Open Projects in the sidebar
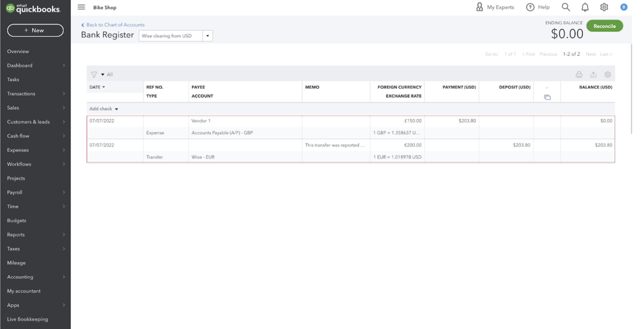 click(16, 179)
